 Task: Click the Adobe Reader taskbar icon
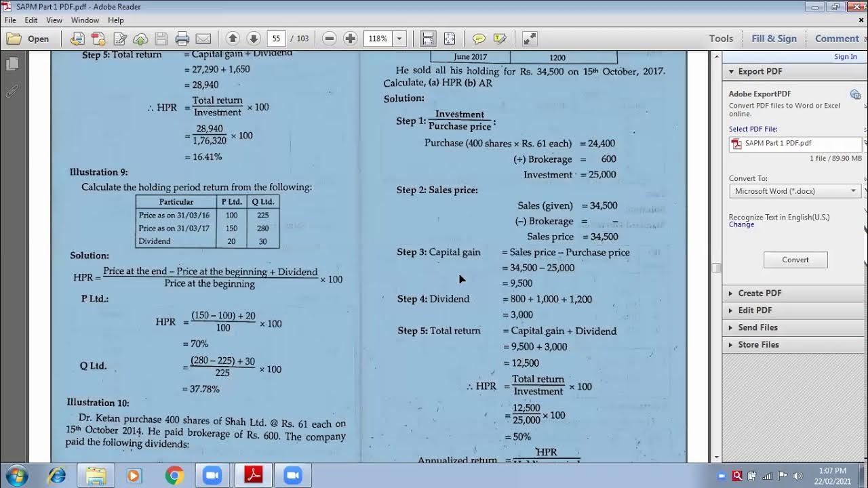point(254,475)
